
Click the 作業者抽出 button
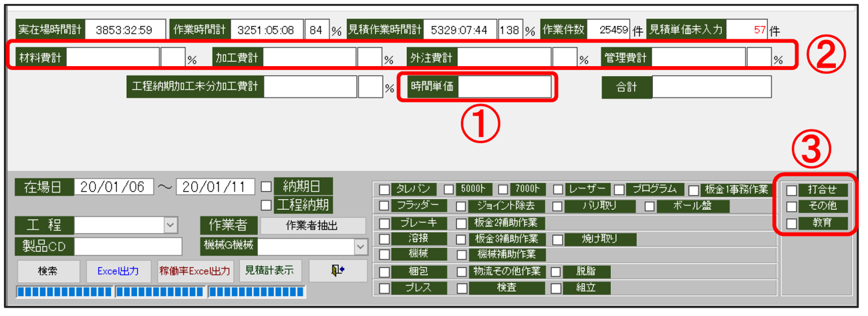(313, 226)
